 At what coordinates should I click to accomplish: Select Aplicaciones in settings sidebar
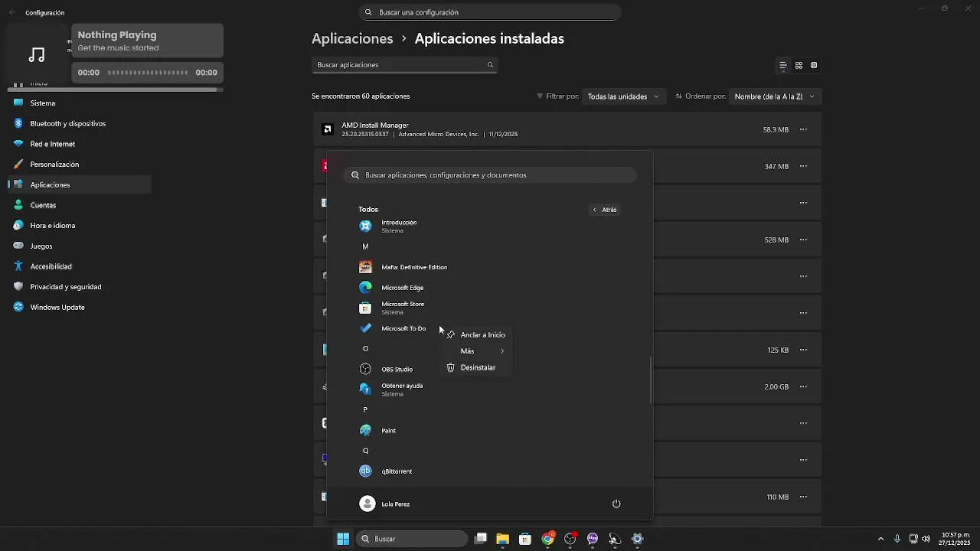80,184
